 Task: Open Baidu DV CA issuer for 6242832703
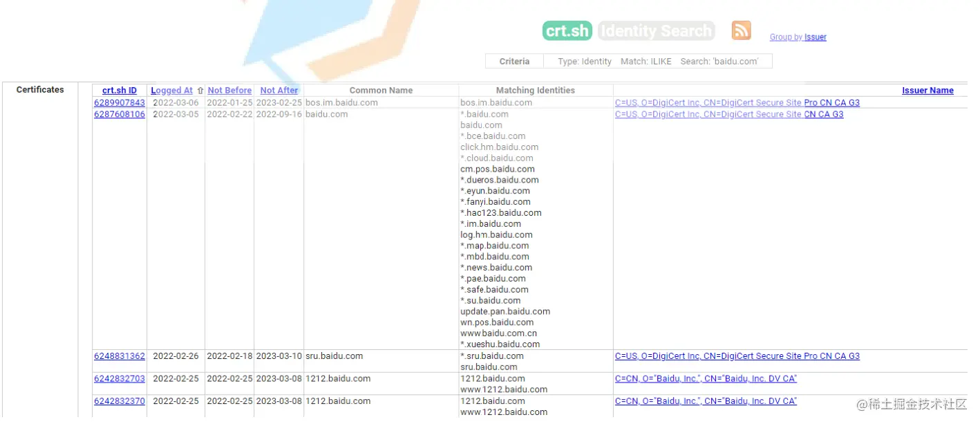pos(706,379)
